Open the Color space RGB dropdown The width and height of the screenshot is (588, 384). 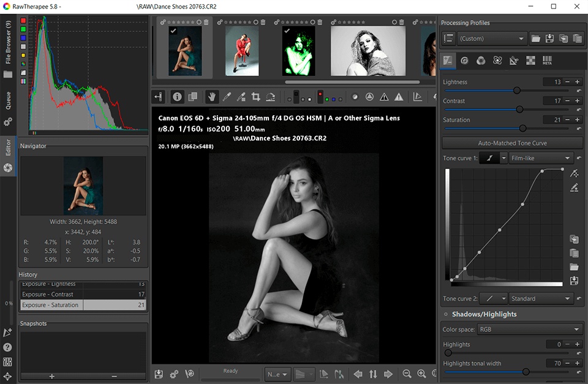click(x=530, y=329)
